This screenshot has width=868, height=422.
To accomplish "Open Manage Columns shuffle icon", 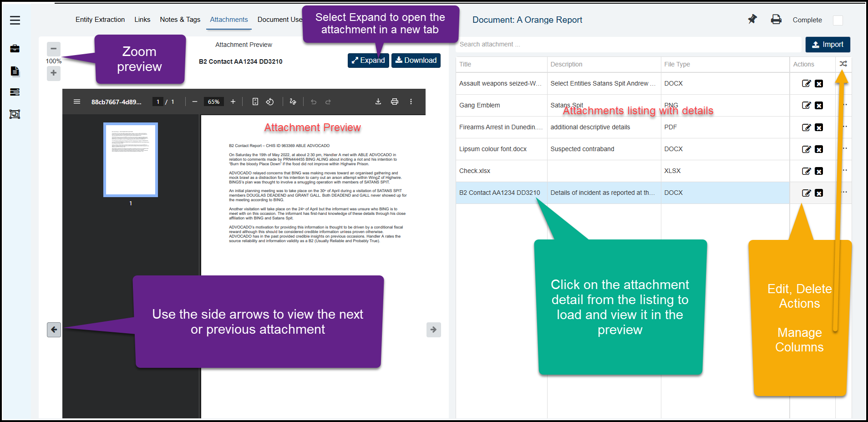I will point(843,64).
